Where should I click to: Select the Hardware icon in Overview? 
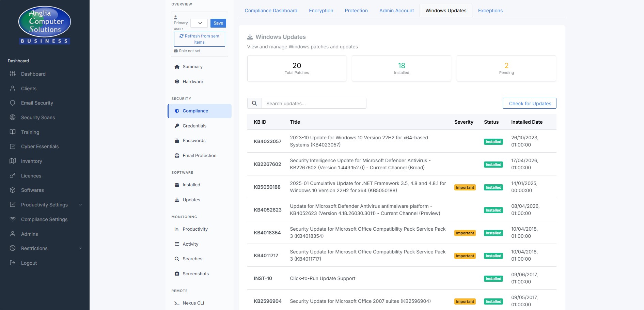[177, 81]
